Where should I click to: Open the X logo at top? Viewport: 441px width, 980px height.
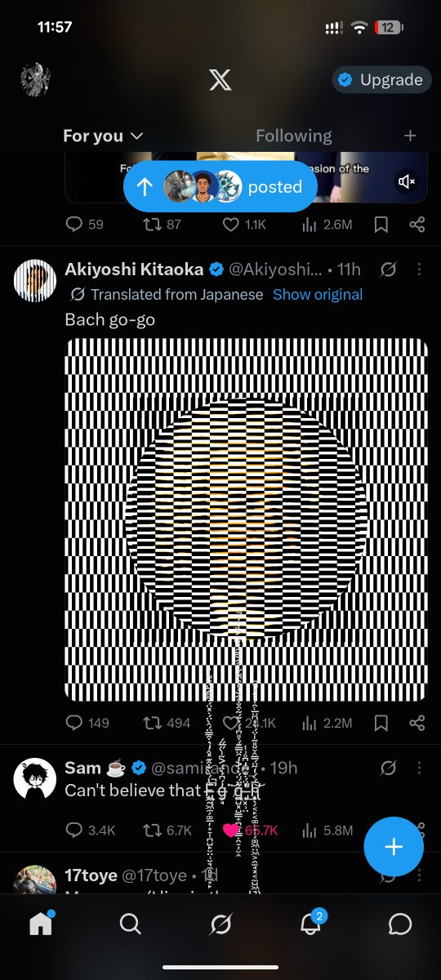coord(220,80)
